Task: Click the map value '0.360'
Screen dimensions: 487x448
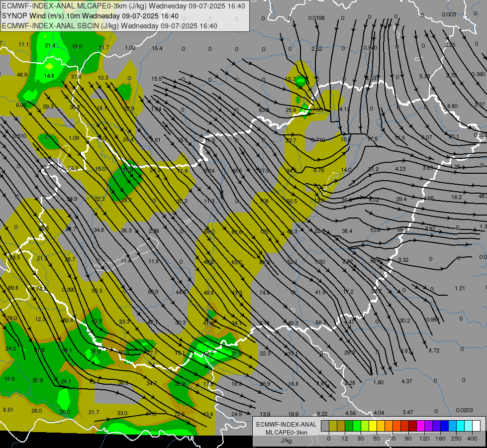Action: pyautogui.click(x=478, y=74)
